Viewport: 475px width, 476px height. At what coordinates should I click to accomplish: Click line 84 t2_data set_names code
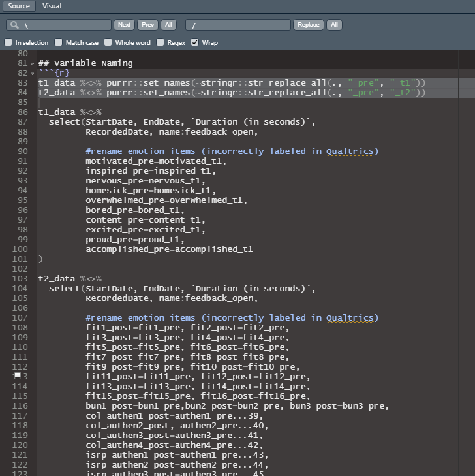pyautogui.click(x=232, y=93)
